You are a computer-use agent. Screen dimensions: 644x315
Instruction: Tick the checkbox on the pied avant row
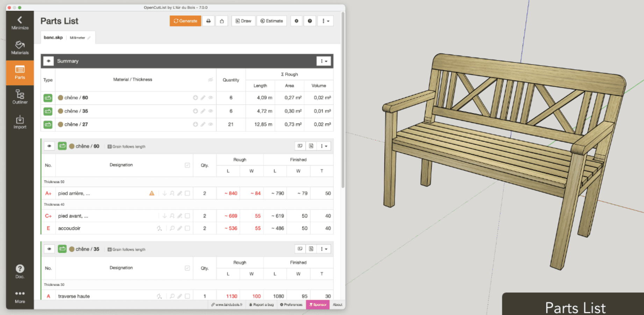click(187, 216)
